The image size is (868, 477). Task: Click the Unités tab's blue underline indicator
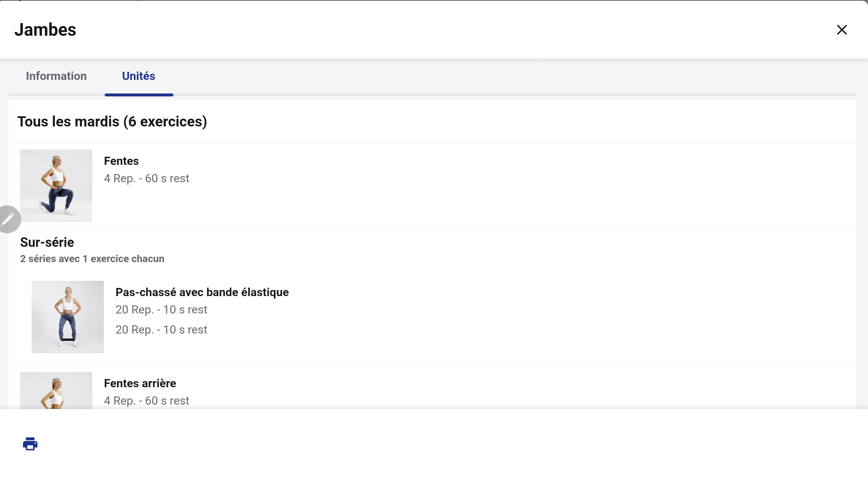click(x=139, y=95)
